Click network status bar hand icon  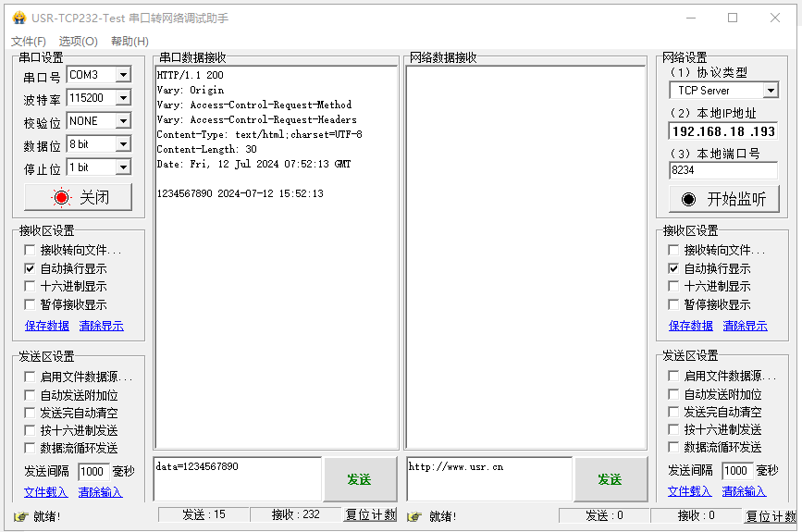tap(414, 516)
